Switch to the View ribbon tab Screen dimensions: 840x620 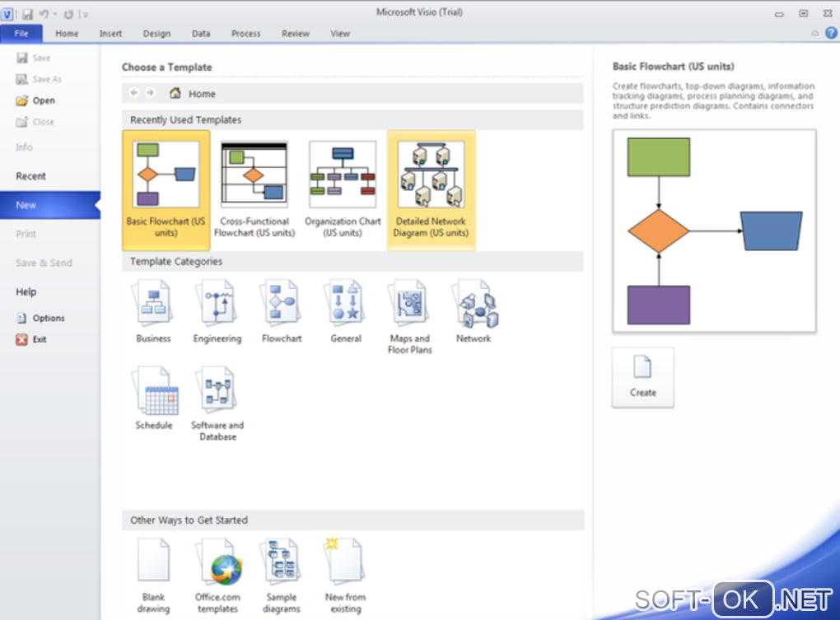pyautogui.click(x=340, y=33)
